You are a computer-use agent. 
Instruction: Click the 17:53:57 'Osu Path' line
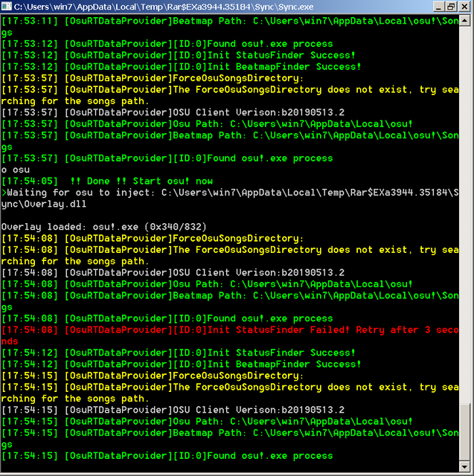point(207,124)
